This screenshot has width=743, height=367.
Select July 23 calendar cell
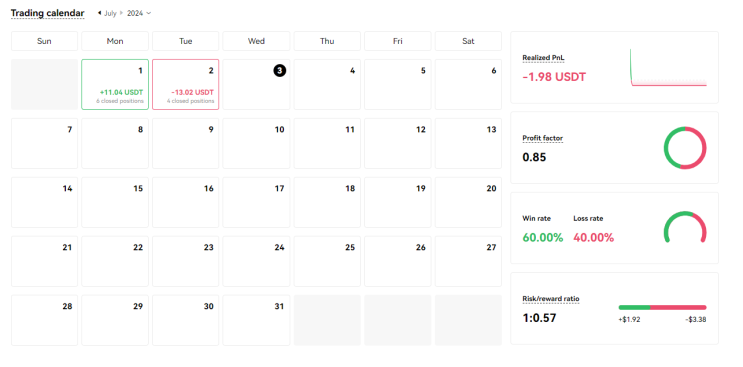click(186, 261)
